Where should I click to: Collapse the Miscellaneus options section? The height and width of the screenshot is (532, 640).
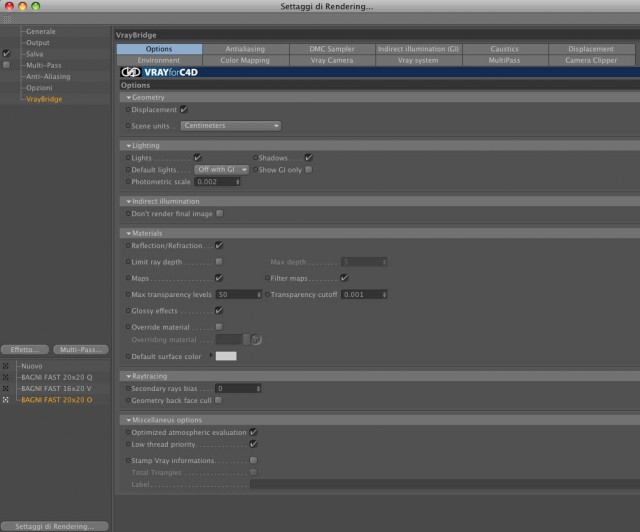[129, 420]
